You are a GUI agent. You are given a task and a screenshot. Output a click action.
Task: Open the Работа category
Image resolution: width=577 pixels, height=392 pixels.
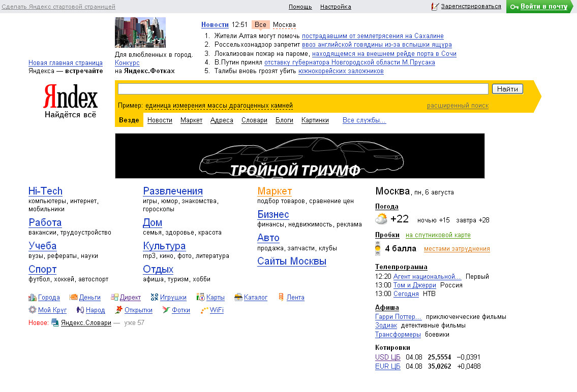45,222
